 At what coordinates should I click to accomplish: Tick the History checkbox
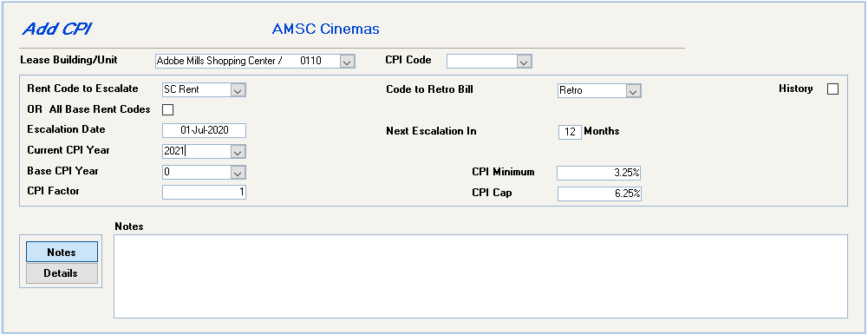[x=832, y=89]
